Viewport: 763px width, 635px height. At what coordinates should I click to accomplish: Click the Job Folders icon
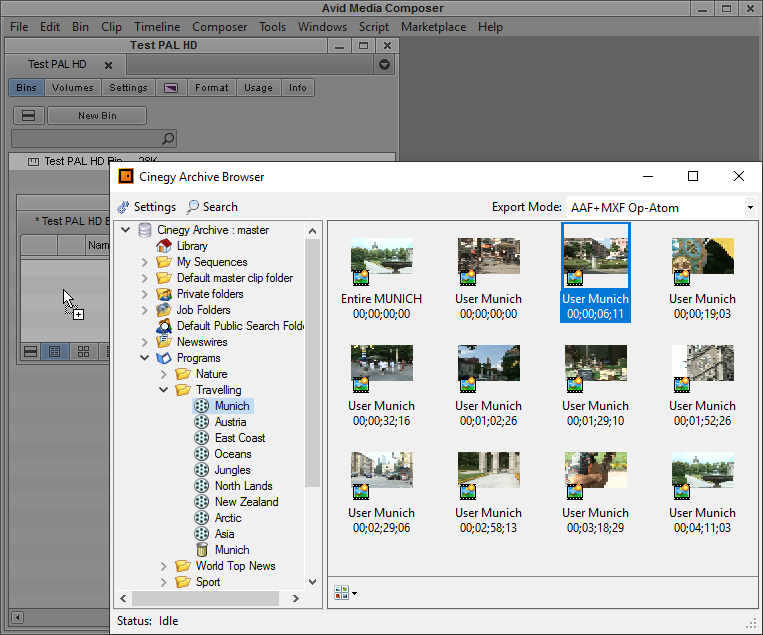click(164, 310)
